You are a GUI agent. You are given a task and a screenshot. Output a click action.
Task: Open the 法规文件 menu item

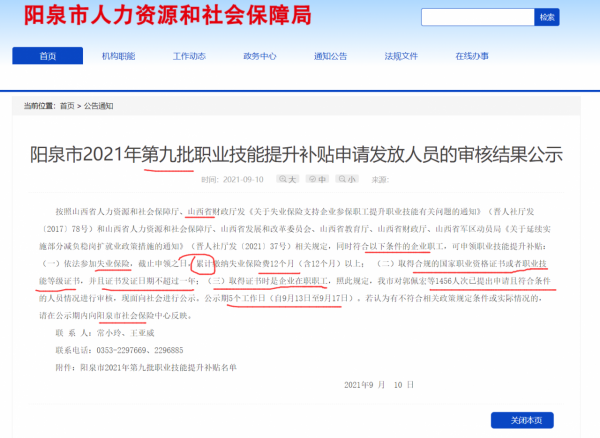pyautogui.click(x=401, y=56)
